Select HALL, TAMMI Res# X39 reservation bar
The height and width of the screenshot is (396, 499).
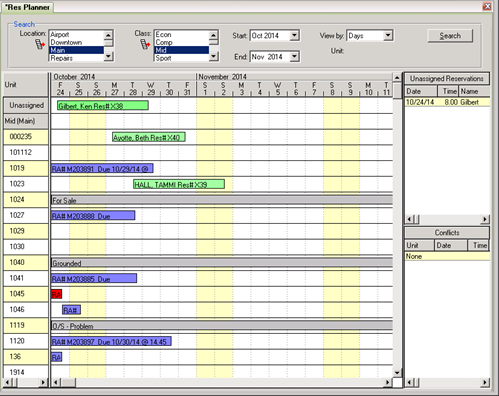tap(179, 184)
